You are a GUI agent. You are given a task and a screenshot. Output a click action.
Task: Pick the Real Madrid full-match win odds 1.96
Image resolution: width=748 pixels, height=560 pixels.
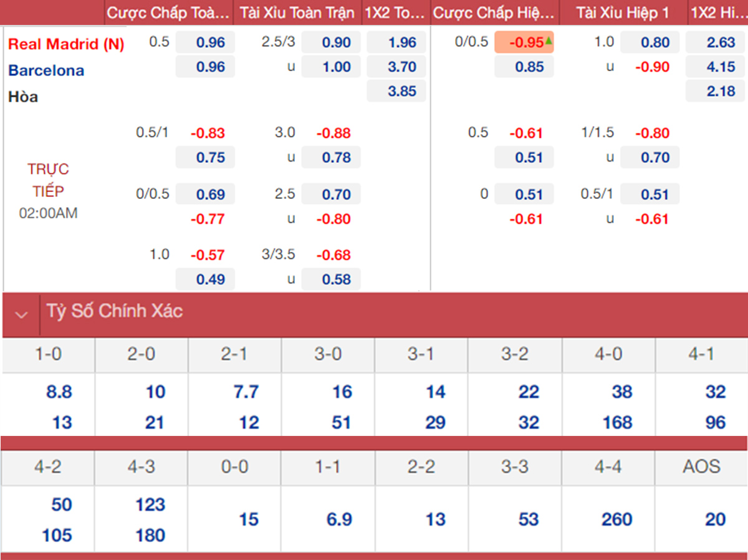coord(401,43)
